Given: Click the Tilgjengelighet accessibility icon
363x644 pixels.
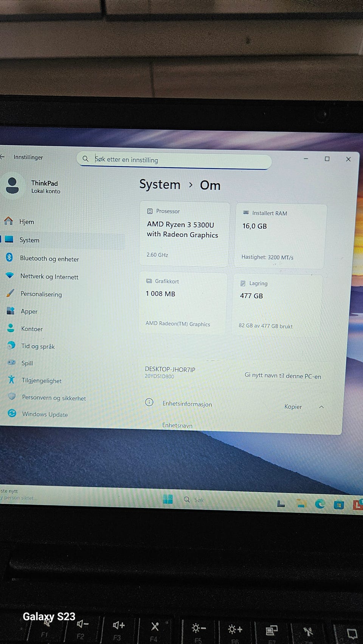Looking at the screenshot, I should pos(12,379).
